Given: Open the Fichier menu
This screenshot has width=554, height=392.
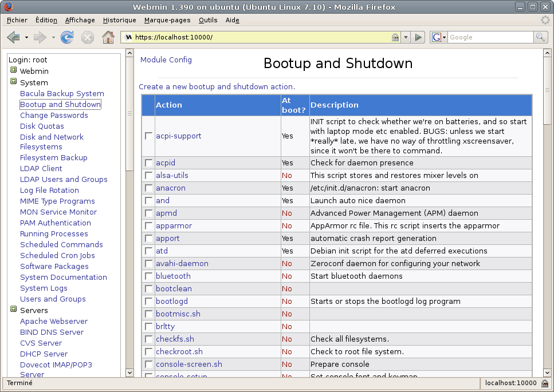Looking at the screenshot, I should tap(17, 20).
